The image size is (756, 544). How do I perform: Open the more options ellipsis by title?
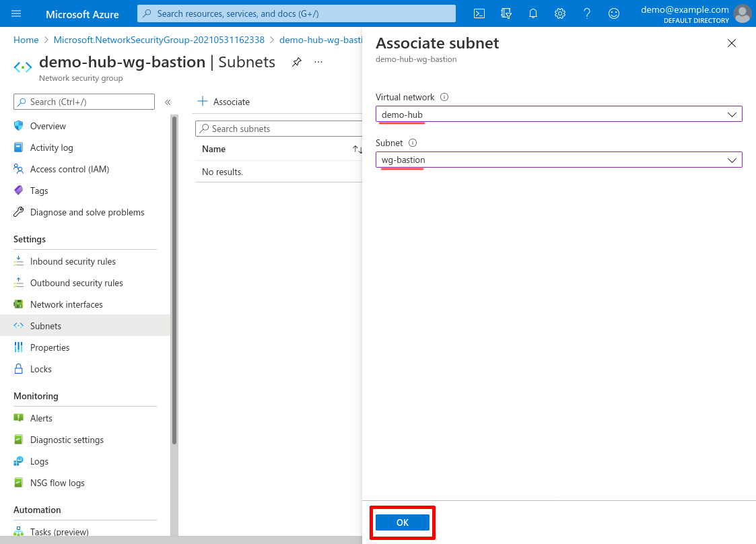[x=318, y=62]
